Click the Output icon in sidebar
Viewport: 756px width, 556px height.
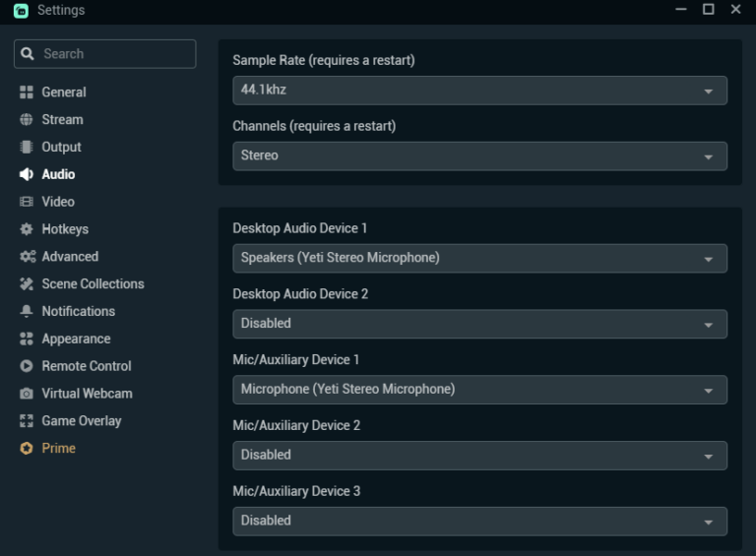[x=27, y=148]
